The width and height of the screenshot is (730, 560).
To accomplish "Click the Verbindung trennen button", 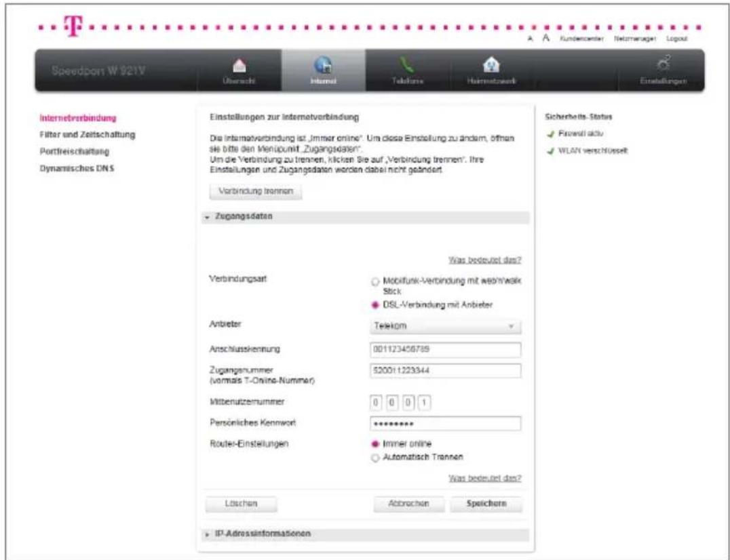I will pyautogui.click(x=256, y=191).
